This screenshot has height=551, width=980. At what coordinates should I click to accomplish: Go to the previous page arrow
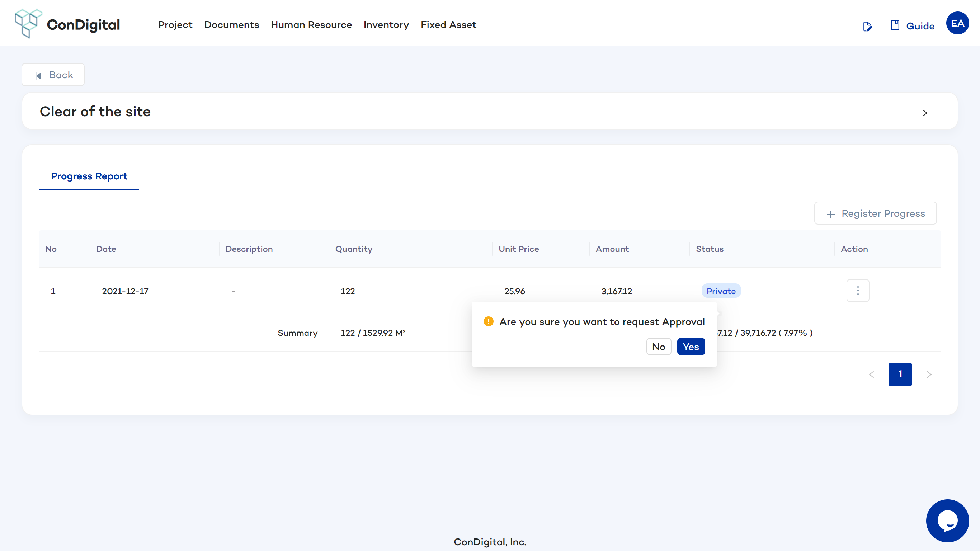(872, 375)
